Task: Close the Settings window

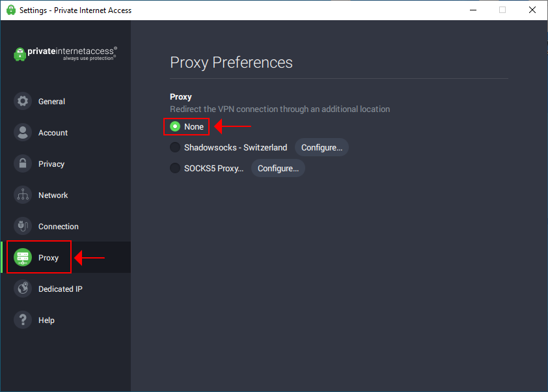Action: click(532, 10)
